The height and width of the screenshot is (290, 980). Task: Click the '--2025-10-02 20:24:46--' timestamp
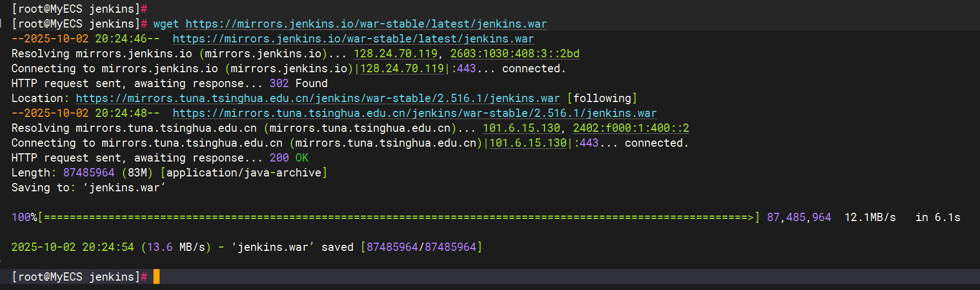[x=86, y=39]
